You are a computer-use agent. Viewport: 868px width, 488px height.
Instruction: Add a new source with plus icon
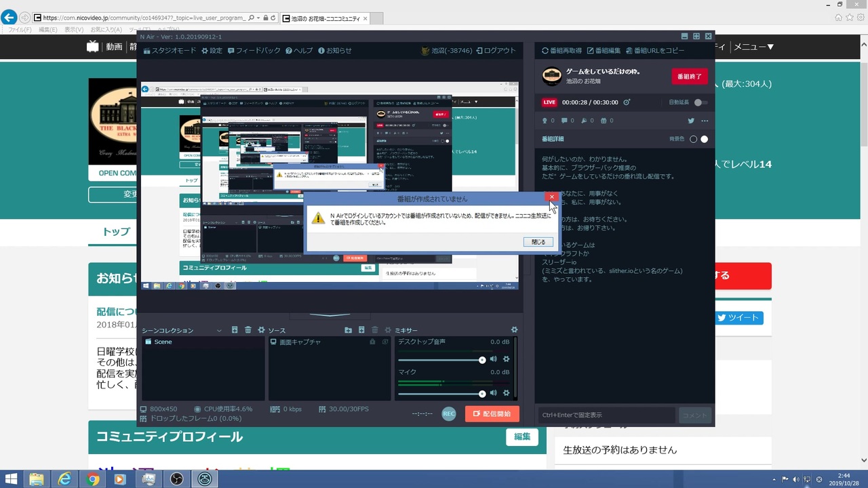pyautogui.click(x=361, y=330)
